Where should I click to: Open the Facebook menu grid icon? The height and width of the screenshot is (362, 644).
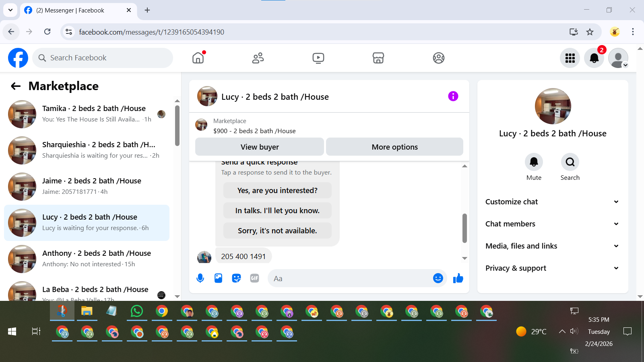coord(570,58)
